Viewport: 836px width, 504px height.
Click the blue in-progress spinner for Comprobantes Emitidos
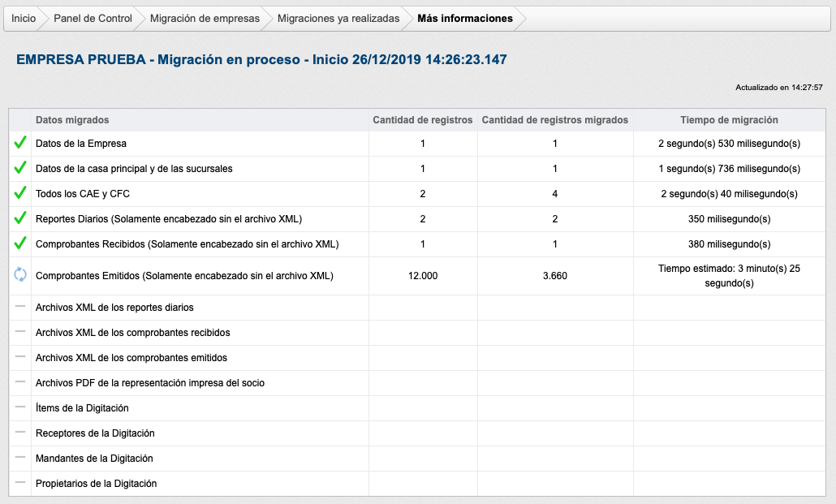20,275
